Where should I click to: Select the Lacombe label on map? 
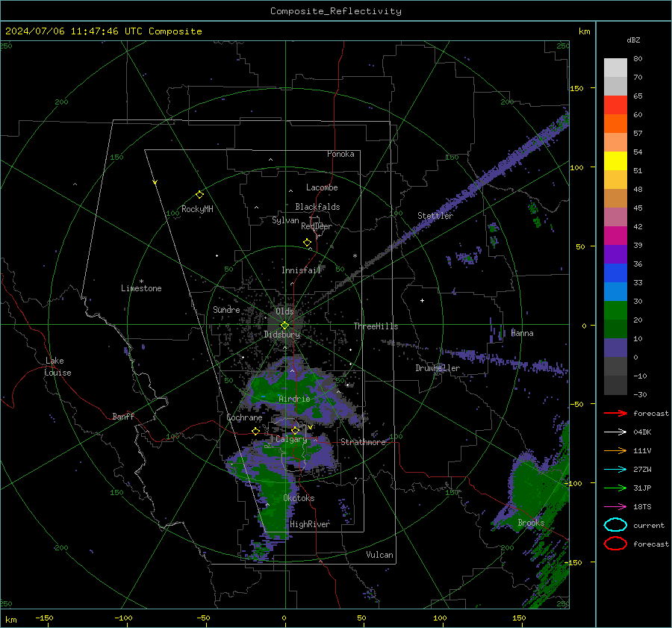pos(322,187)
